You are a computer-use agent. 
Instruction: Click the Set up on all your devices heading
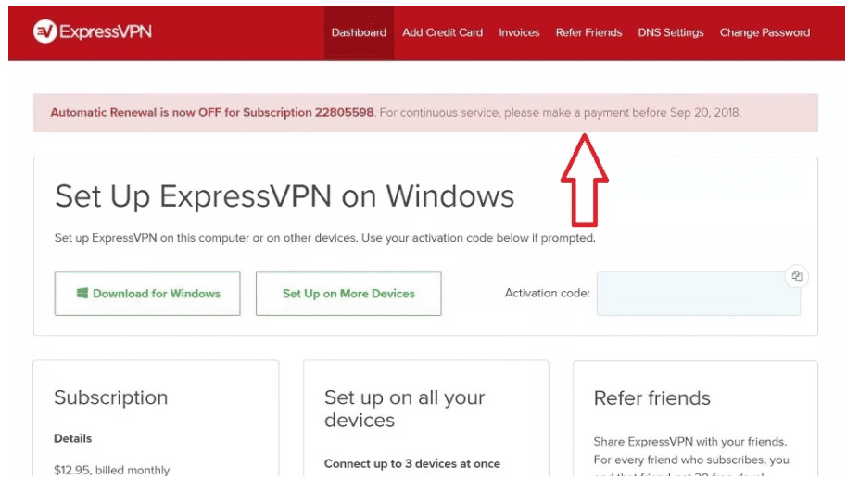(x=404, y=409)
